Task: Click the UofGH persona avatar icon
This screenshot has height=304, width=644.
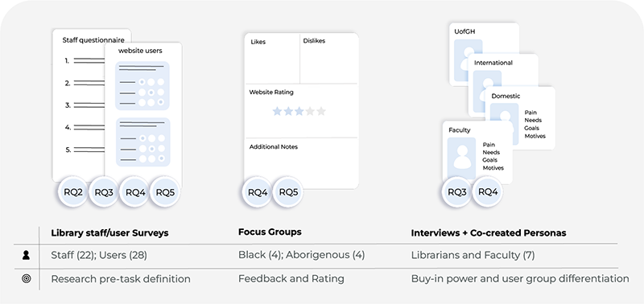Action: [x=468, y=60]
